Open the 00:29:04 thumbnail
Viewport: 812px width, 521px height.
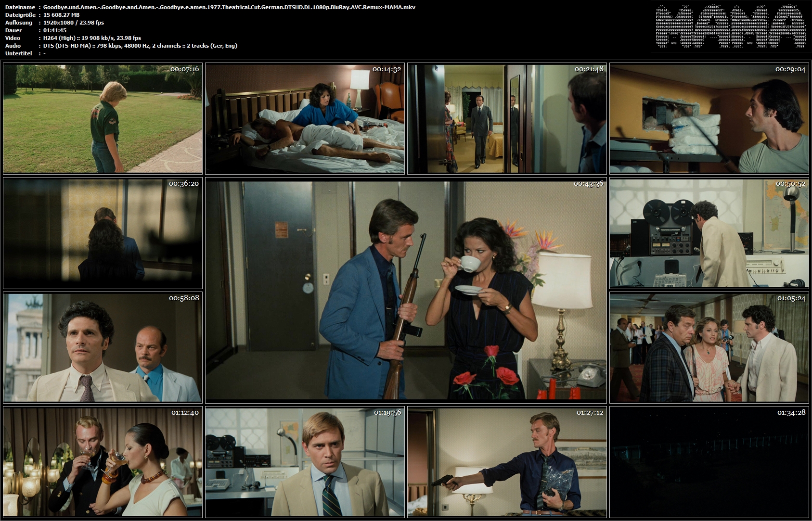click(x=709, y=118)
